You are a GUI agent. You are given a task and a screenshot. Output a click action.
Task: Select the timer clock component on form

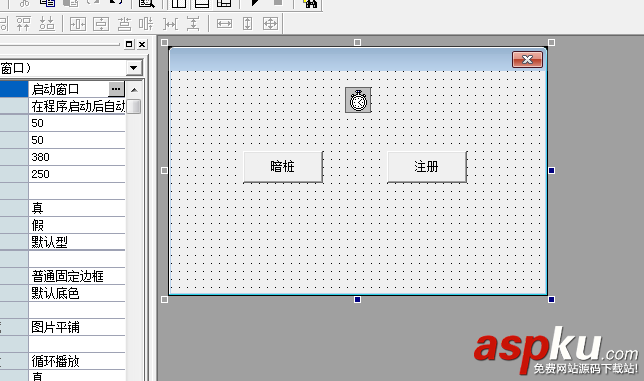(358, 100)
